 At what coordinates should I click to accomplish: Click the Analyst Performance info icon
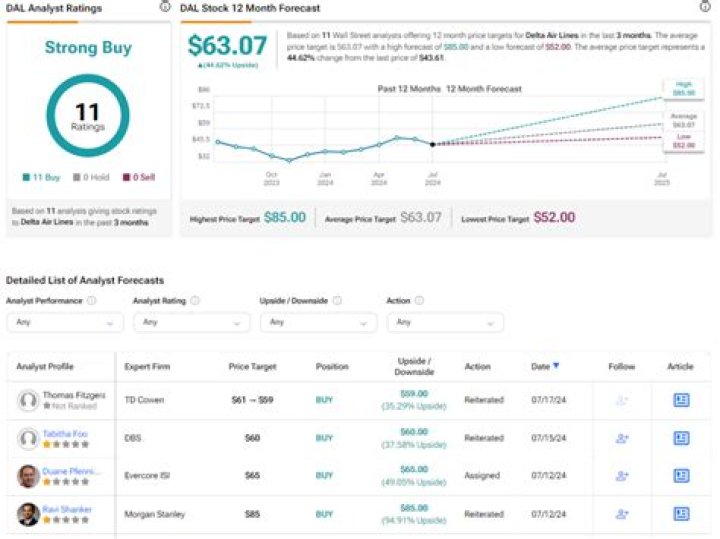(x=92, y=300)
